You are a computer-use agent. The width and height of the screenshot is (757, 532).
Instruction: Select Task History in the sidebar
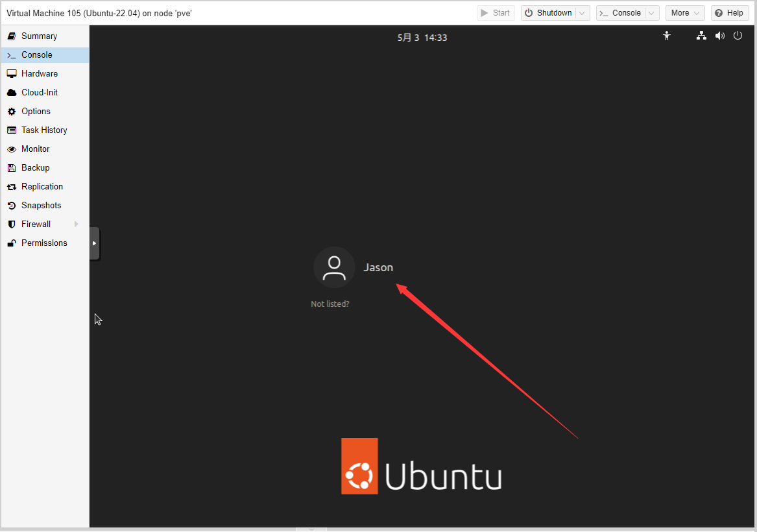coord(44,130)
